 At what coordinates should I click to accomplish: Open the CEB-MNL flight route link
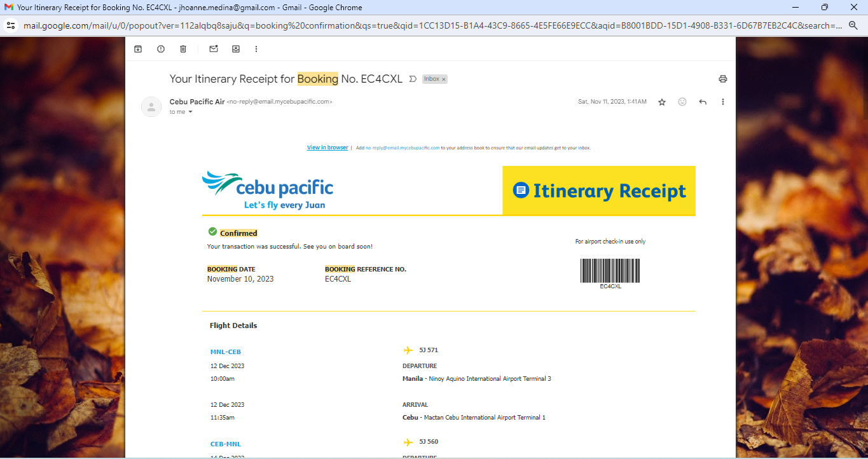pos(226,444)
